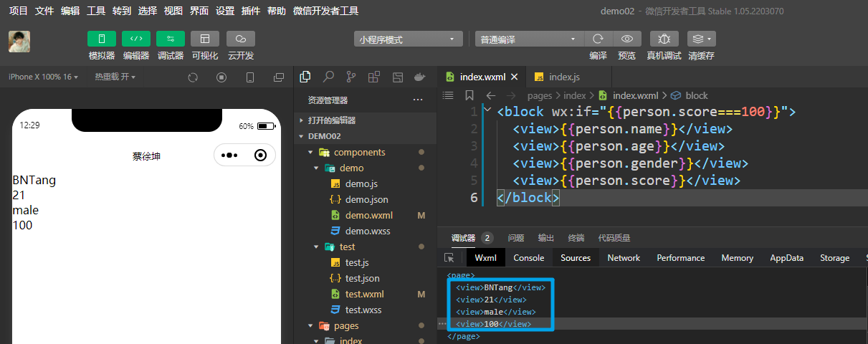The width and height of the screenshot is (868, 344).
Task: Open the search icon in sidebar
Action: (328, 77)
